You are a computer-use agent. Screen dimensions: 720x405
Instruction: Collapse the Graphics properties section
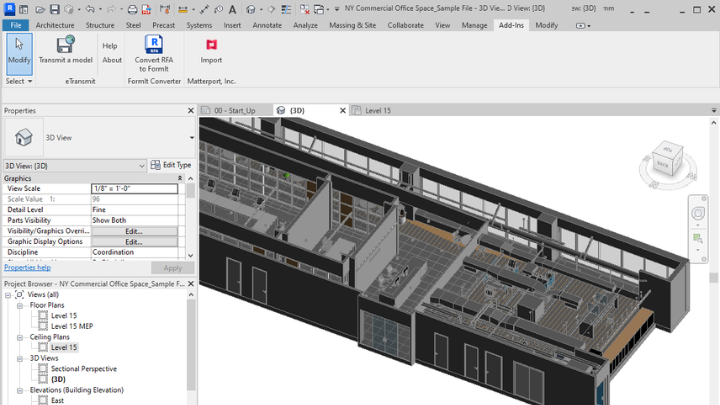click(180, 178)
